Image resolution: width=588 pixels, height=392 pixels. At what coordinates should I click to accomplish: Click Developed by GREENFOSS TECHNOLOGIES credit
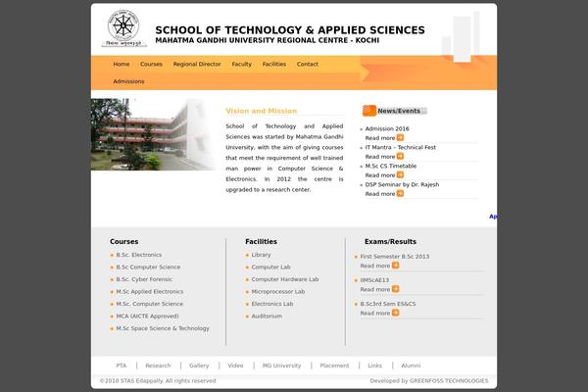pyautogui.click(x=429, y=381)
